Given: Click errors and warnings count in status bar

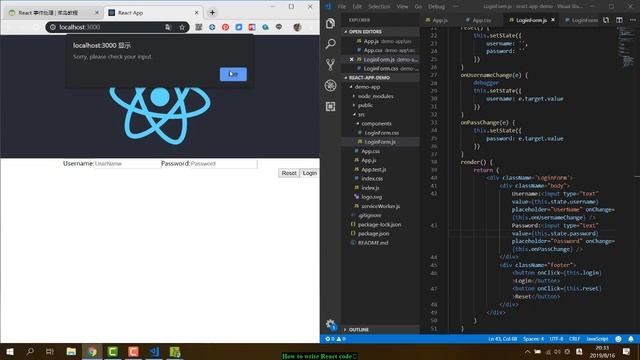Looking at the screenshot, I should [x=336, y=339].
